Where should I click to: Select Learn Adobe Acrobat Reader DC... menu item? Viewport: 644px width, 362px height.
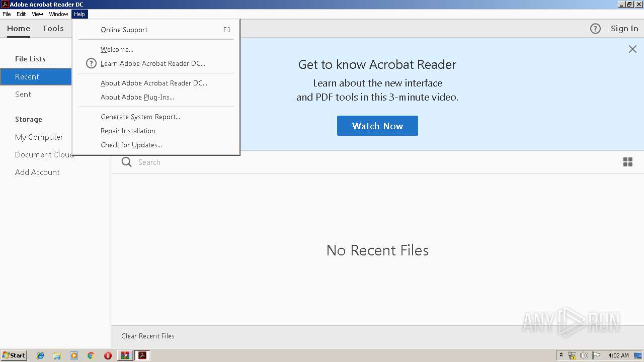(156, 63)
